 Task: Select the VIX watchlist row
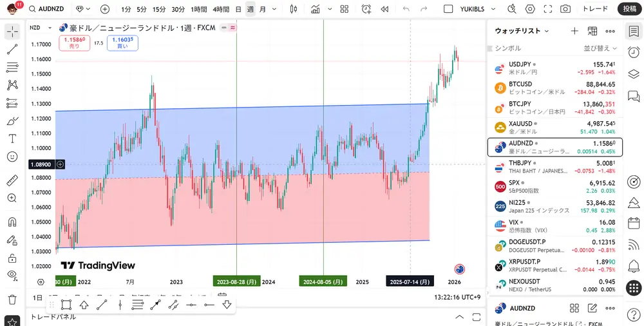[x=555, y=226]
